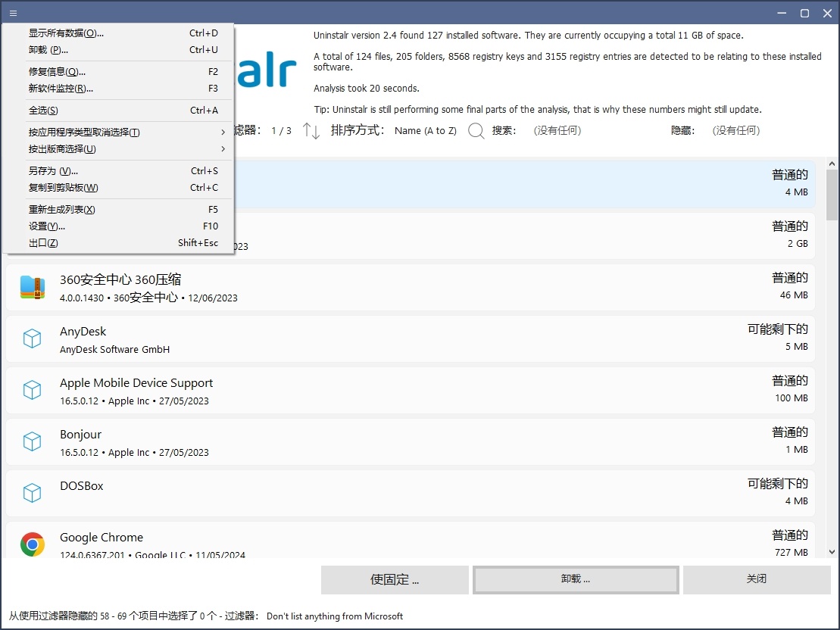The image size is (840, 630).
Task: Click the AnyDesk package icon
Action: click(x=32, y=338)
